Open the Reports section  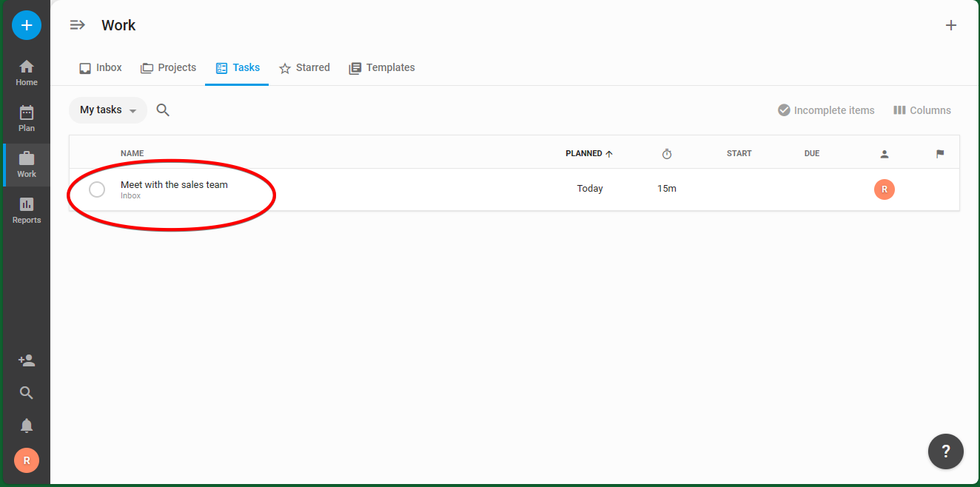click(27, 210)
